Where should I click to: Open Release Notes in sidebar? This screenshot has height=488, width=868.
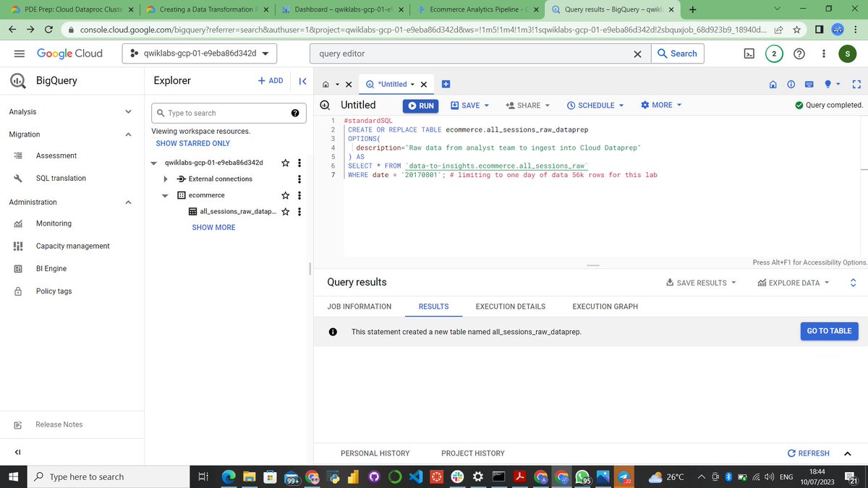[x=59, y=424]
